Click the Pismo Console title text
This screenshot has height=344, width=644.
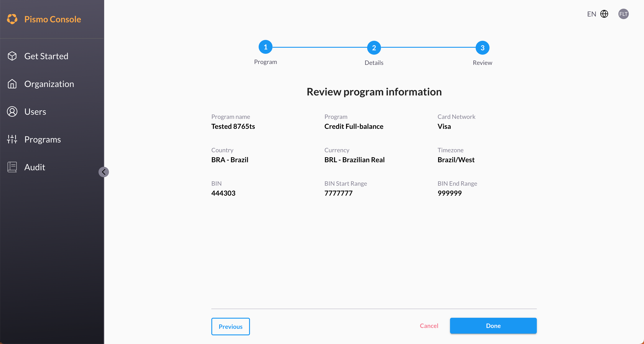(x=53, y=19)
